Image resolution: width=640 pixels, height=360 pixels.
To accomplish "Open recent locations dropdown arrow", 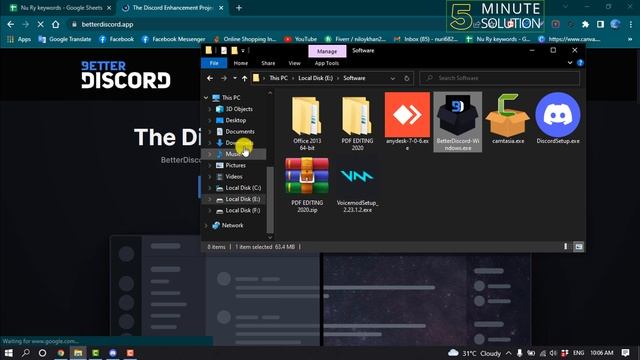I will tap(235, 78).
